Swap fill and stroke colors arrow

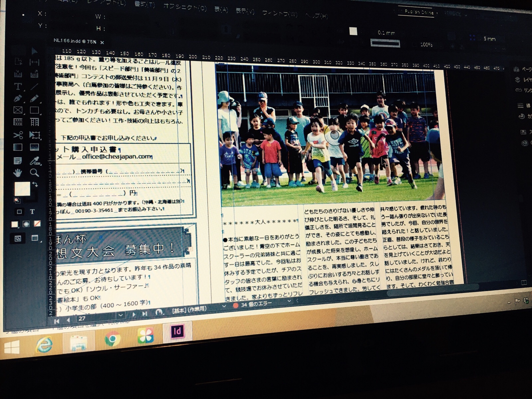[x=35, y=184]
